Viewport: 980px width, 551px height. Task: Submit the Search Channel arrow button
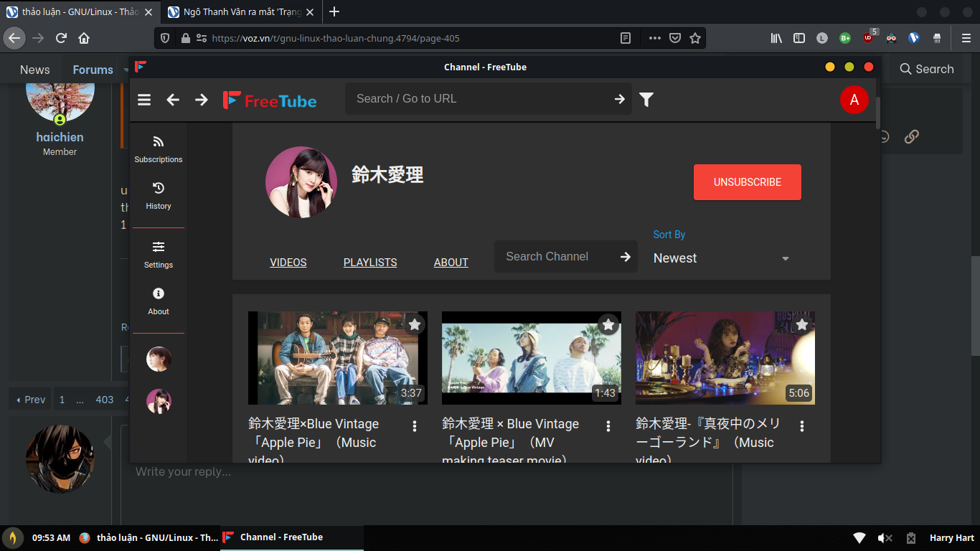(626, 257)
